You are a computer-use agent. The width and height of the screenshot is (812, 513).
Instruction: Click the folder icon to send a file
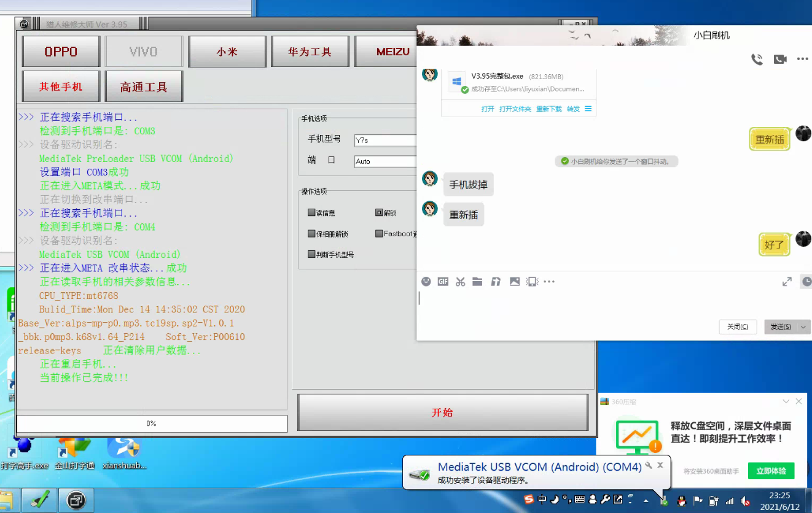tap(477, 282)
